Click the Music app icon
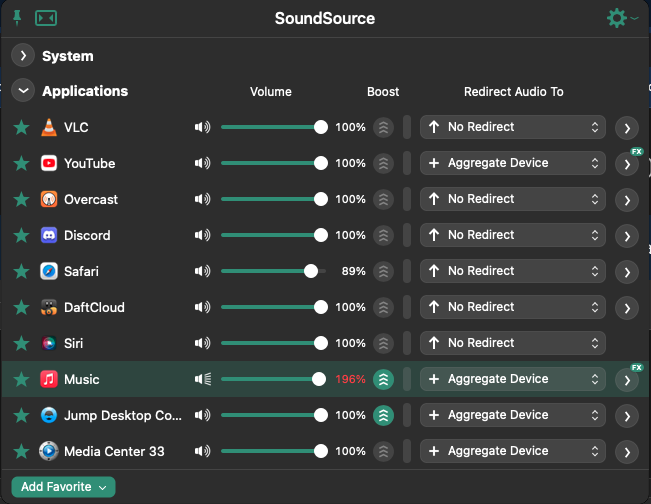The height and width of the screenshot is (504, 651). click(49, 379)
